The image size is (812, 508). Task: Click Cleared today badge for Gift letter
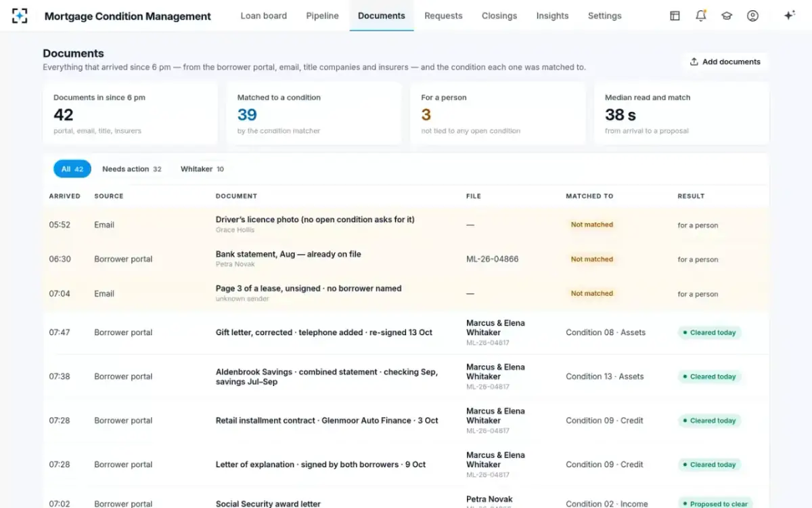click(710, 333)
